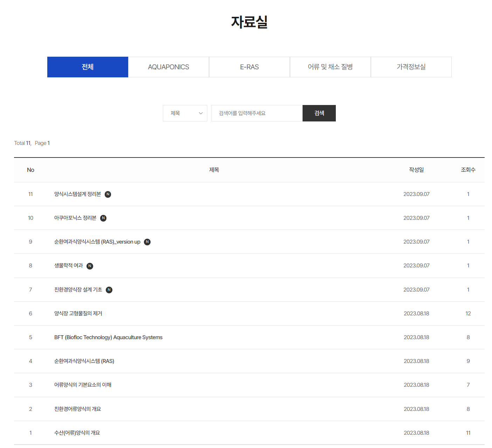Viewport: 492px width, 448px height.
Task: Open post 양식장 고형물질의 제거
Action: tap(78, 313)
